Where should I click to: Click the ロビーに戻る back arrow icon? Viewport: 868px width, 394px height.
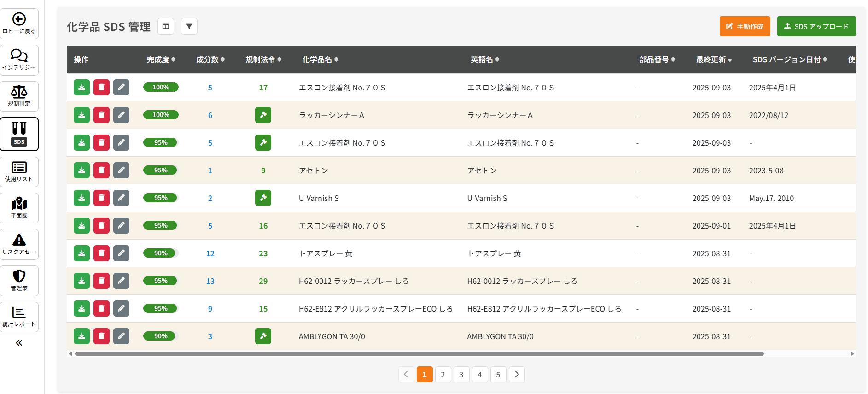(x=19, y=19)
